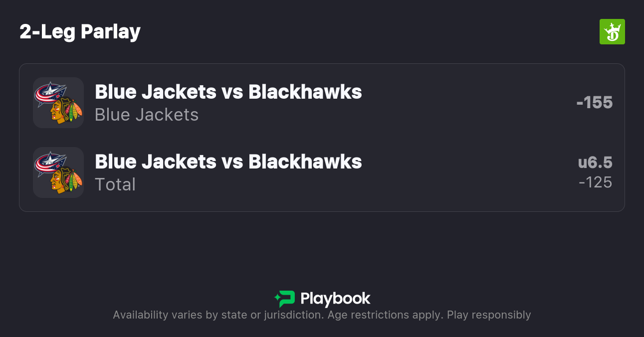644x337 pixels.
Task: Click the Playbook wordmark text
Action: pos(335,299)
